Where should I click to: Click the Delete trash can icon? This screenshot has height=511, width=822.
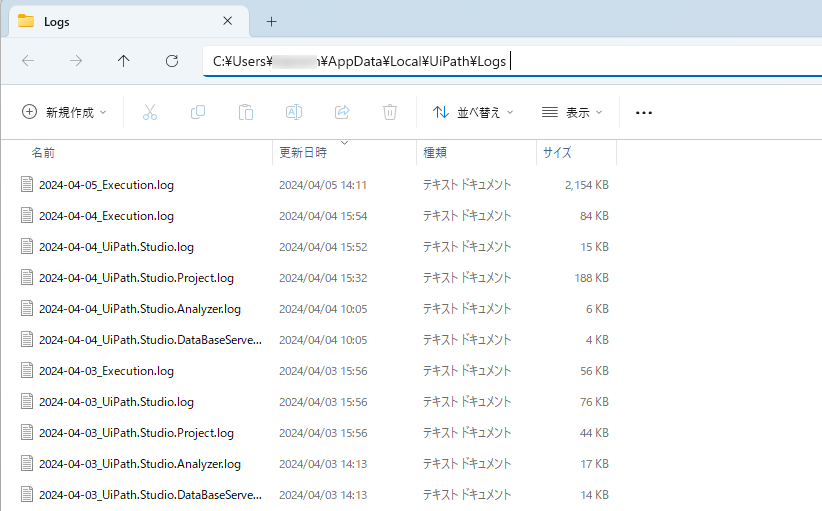390,112
